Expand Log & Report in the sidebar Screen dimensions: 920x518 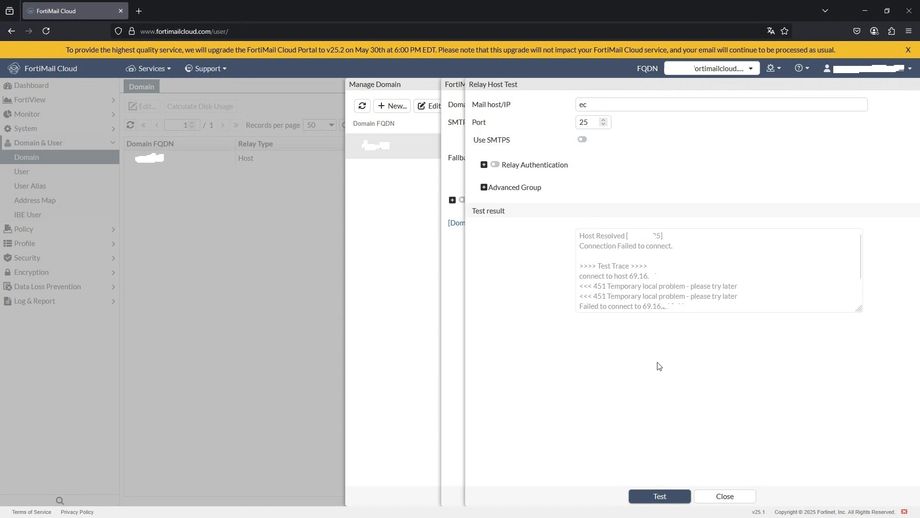point(59,301)
